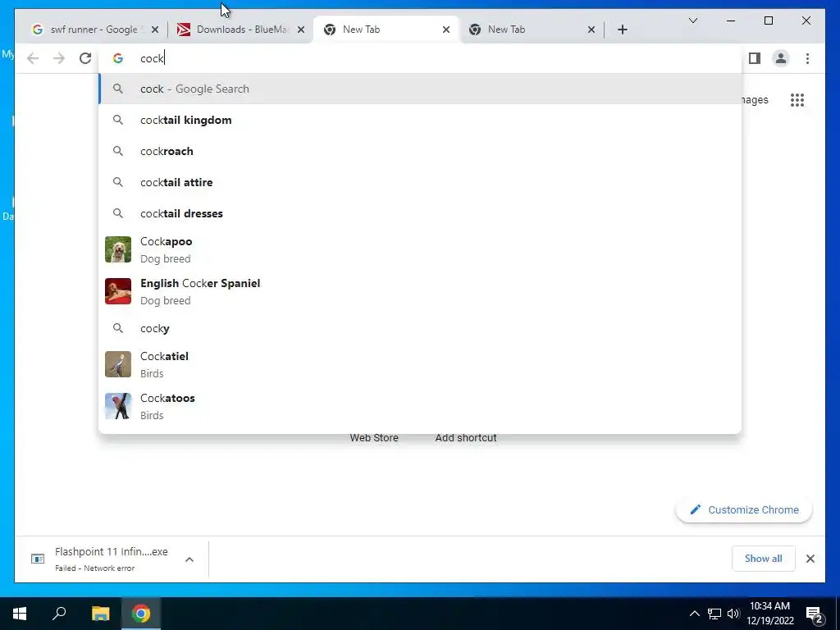
Task: Select the Cockapoo dog breed suggestion
Action: click(x=420, y=249)
